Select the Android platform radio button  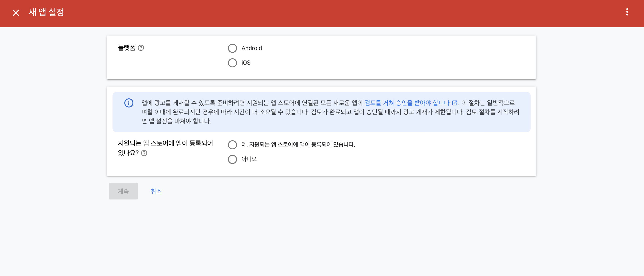click(x=232, y=48)
